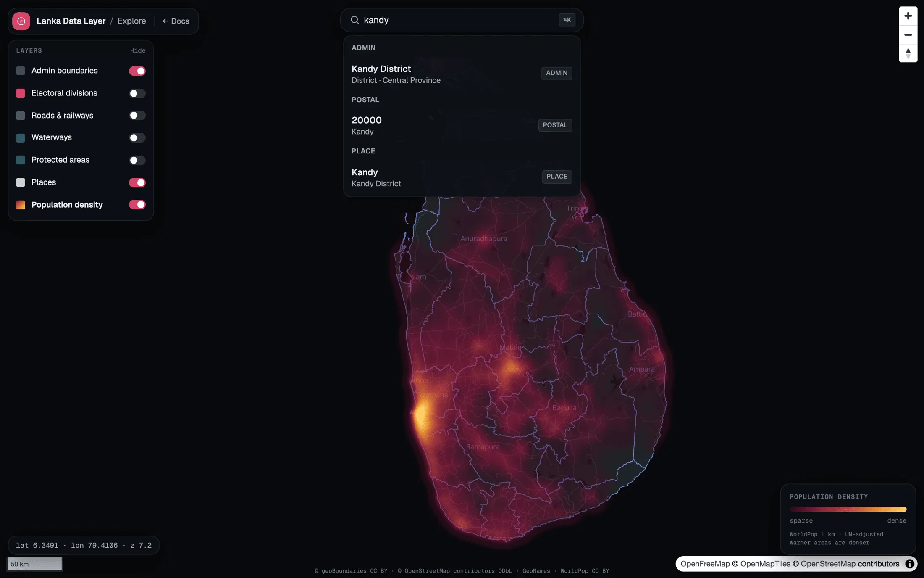This screenshot has height=578, width=924.
Task: Click the population density gradient legend bar
Action: pyautogui.click(x=848, y=509)
